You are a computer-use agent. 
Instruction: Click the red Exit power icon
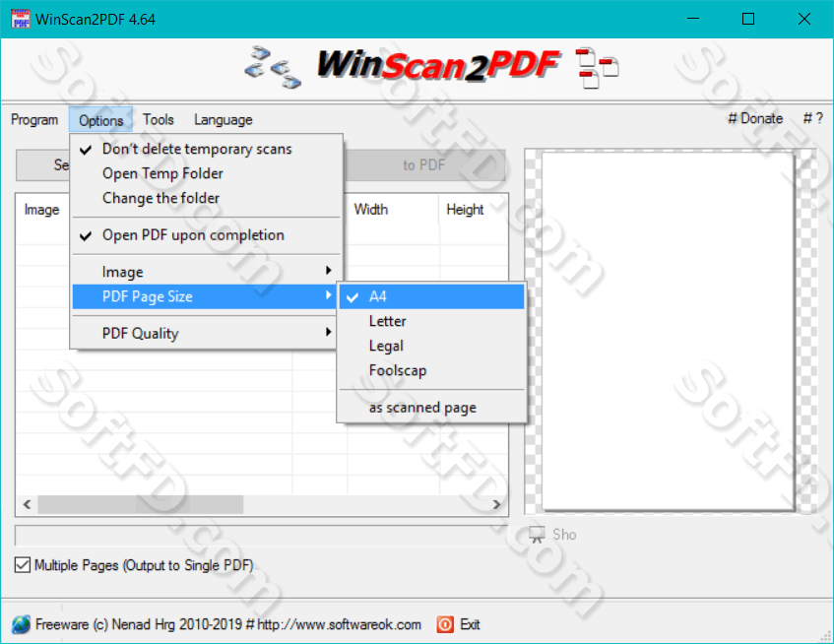click(445, 624)
